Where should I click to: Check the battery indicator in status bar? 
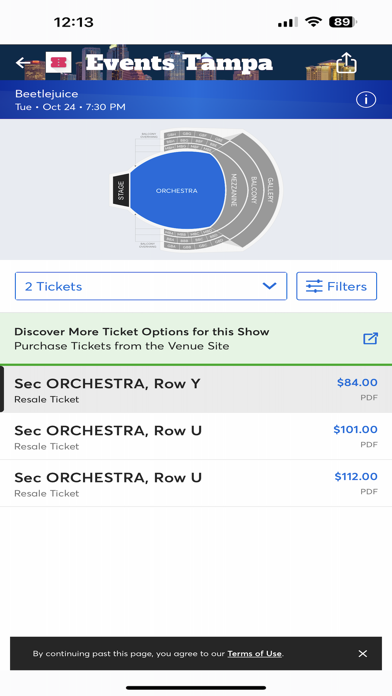(343, 22)
